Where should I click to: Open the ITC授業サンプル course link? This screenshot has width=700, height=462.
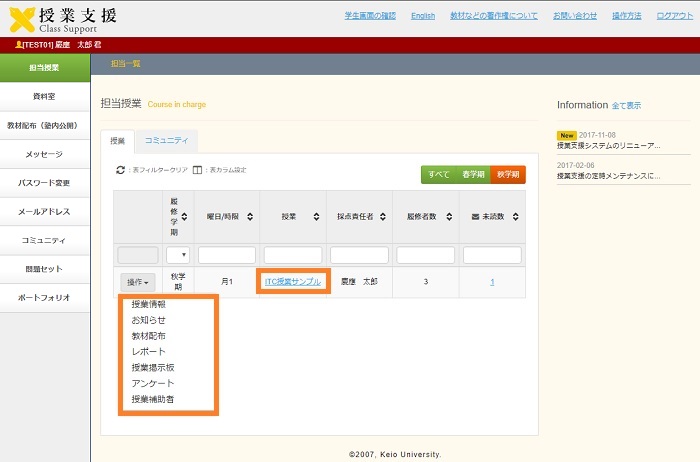click(x=292, y=282)
